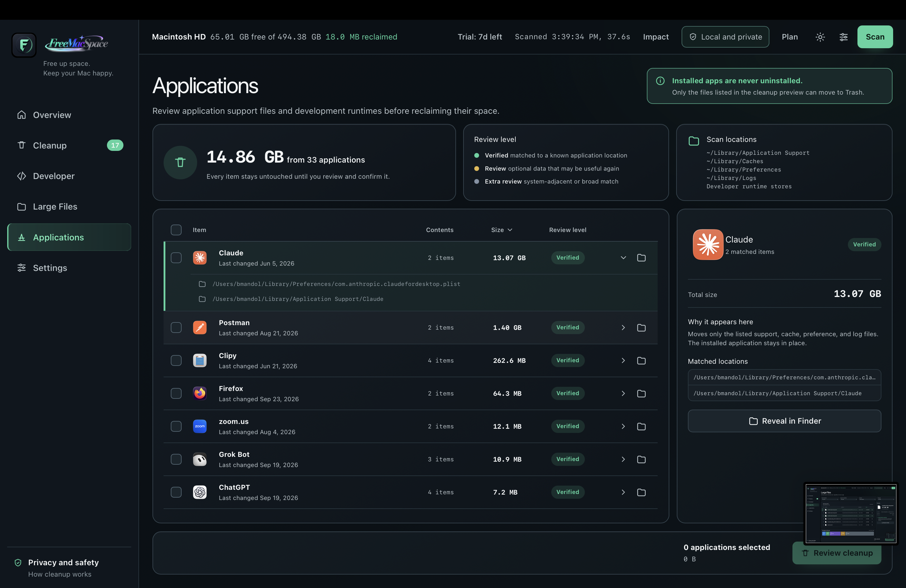The width and height of the screenshot is (906, 588).
Task: Click the green trash icon in summary card
Action: (180, 162)
